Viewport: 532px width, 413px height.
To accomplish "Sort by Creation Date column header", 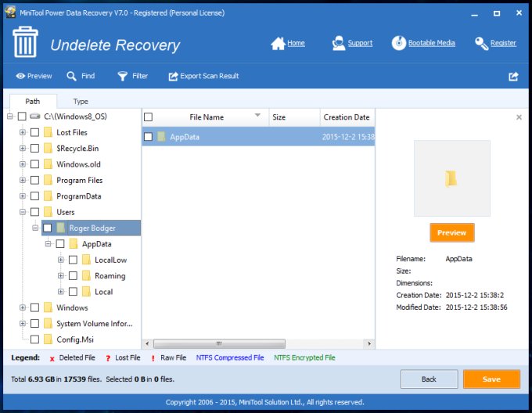I will click(x=347, y=117).
